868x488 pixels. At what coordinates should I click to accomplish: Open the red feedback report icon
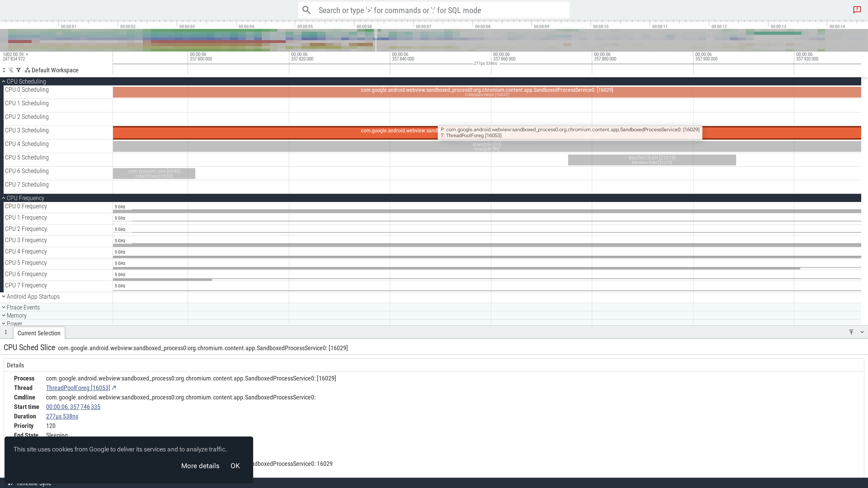pos(857,10)
